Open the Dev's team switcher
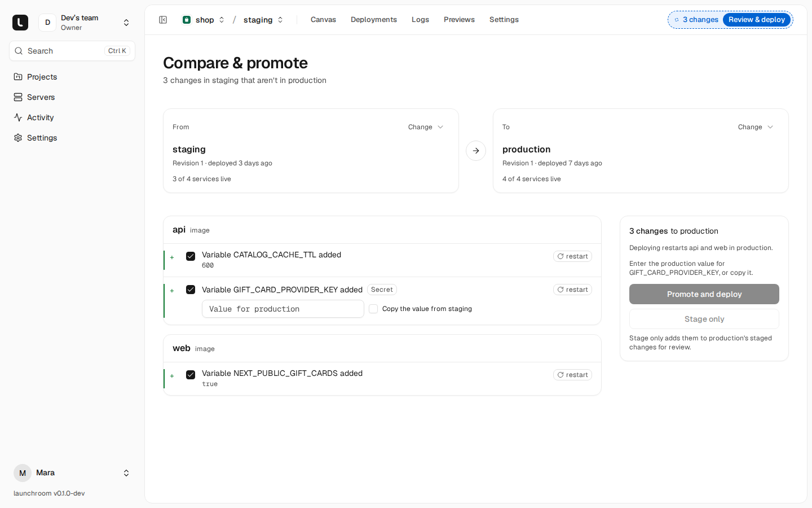812x508 pixels. [x=126, y=23]
